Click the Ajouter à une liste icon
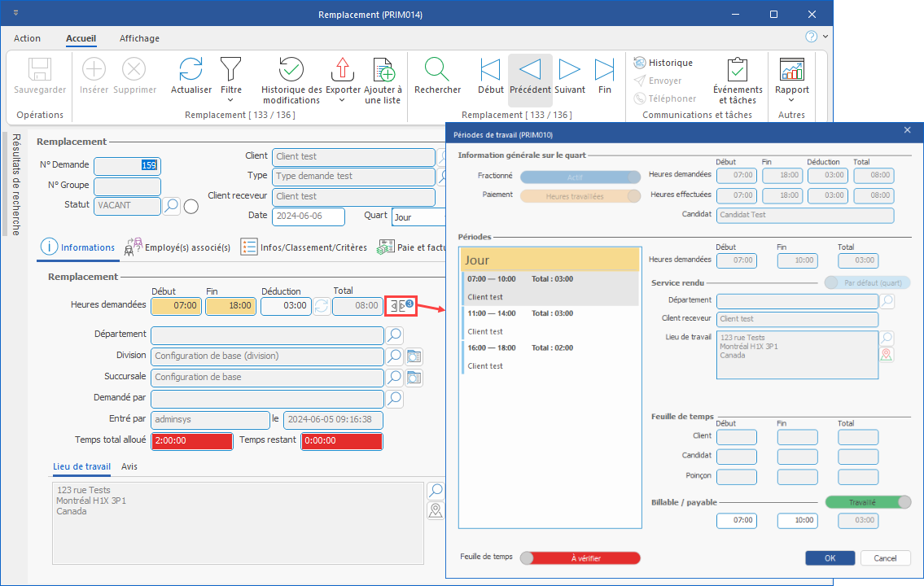The height and width of the screenshot is (586, 924). tap(383, 71)
